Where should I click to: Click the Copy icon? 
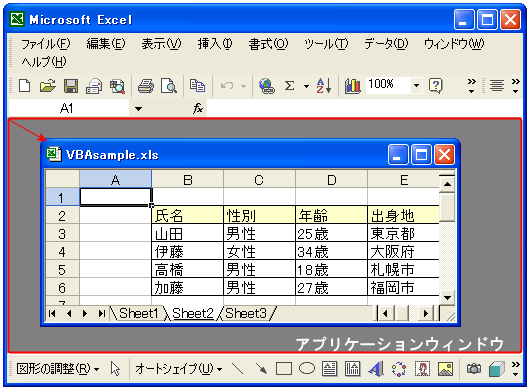point(197,86)
